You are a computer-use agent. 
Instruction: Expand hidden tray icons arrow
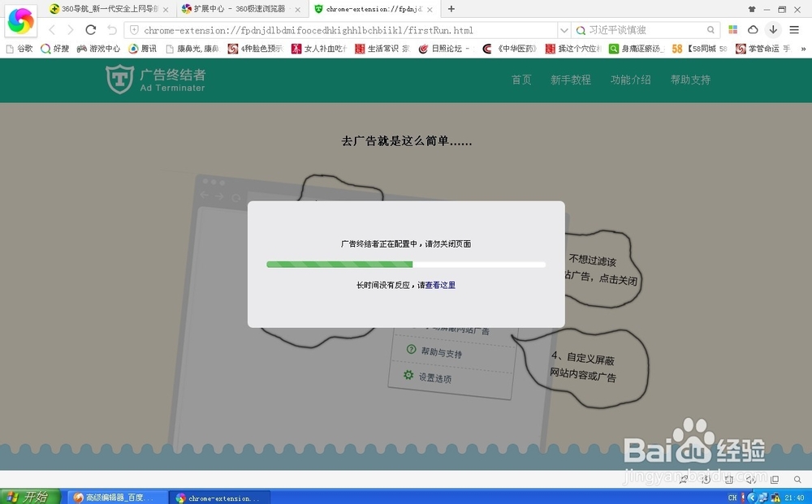point(754,498)
